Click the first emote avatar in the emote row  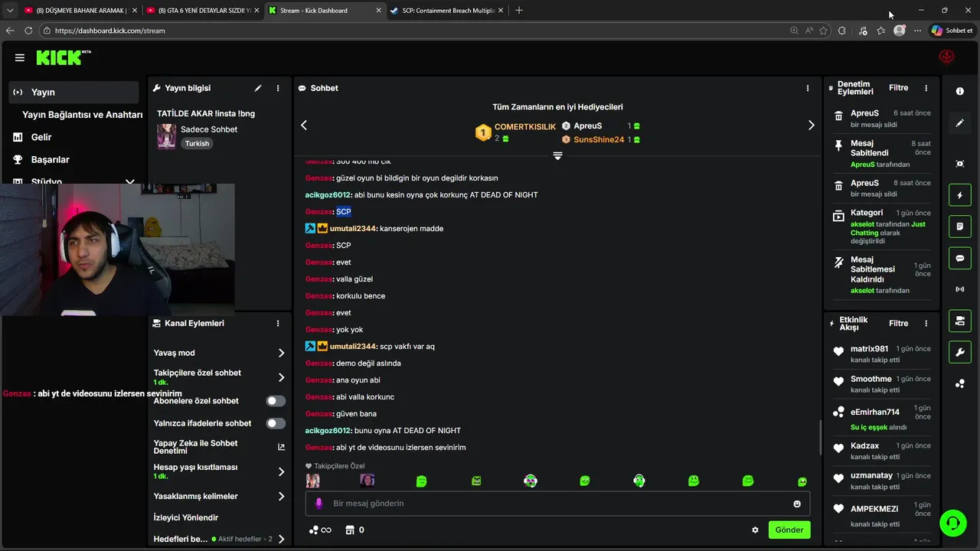click(x=312, y=481)
